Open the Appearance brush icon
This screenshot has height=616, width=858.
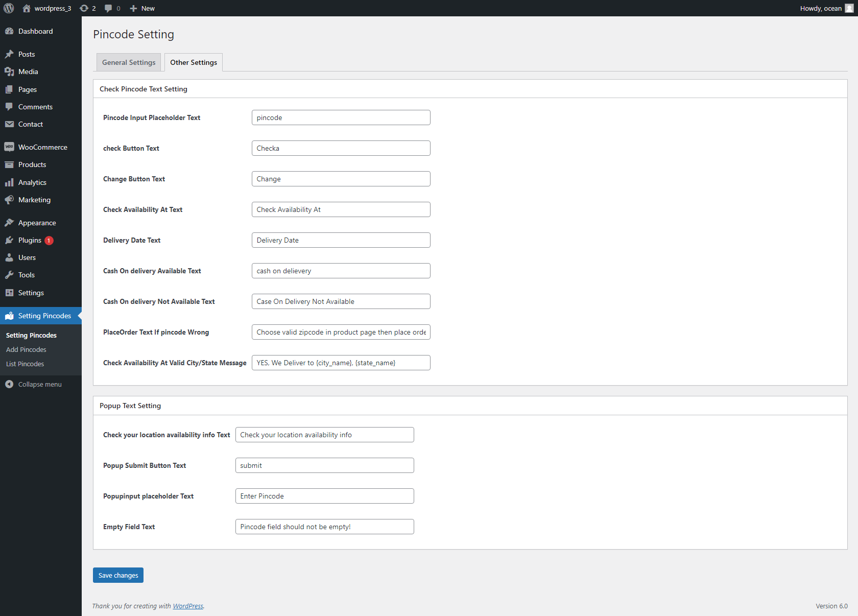click(10, 222)
